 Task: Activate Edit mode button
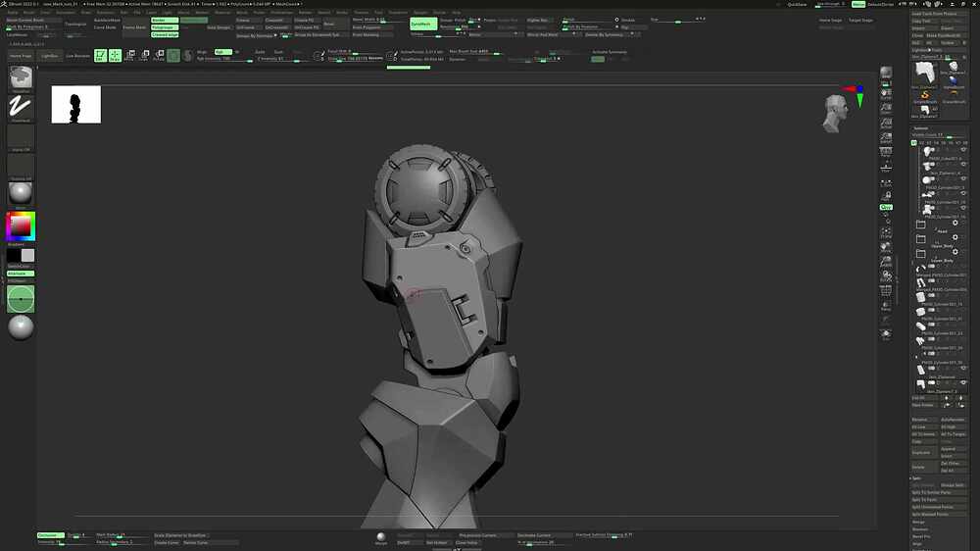pyautogui.click(x=100, y=56)
